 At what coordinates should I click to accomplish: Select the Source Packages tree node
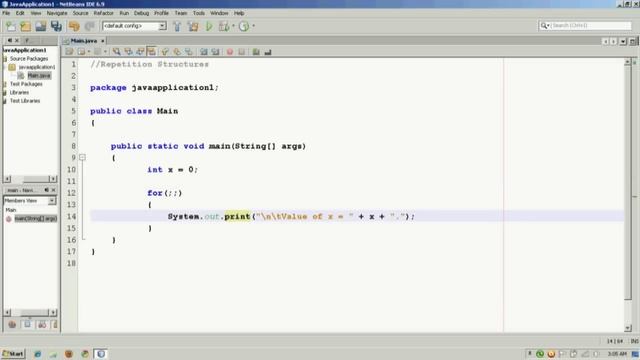(29, 59)
